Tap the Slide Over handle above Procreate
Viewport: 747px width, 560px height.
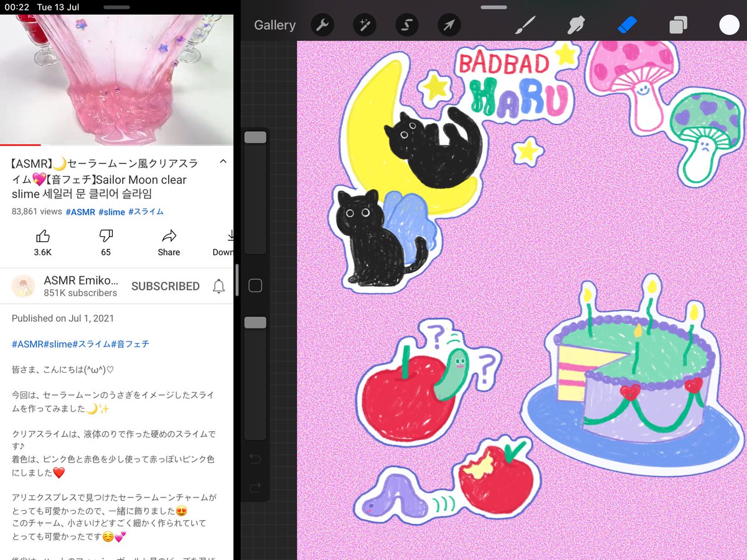click(494, 7)
